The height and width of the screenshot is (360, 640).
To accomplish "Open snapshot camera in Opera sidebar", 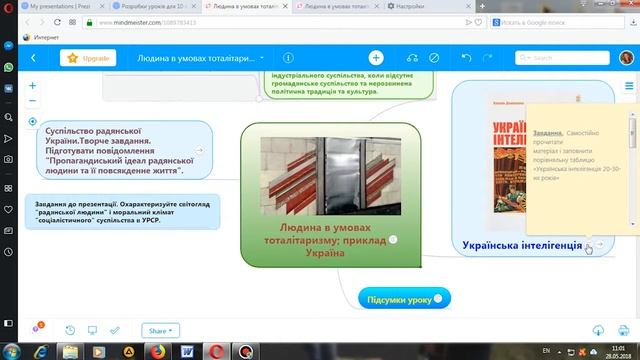I will point(9,159).
